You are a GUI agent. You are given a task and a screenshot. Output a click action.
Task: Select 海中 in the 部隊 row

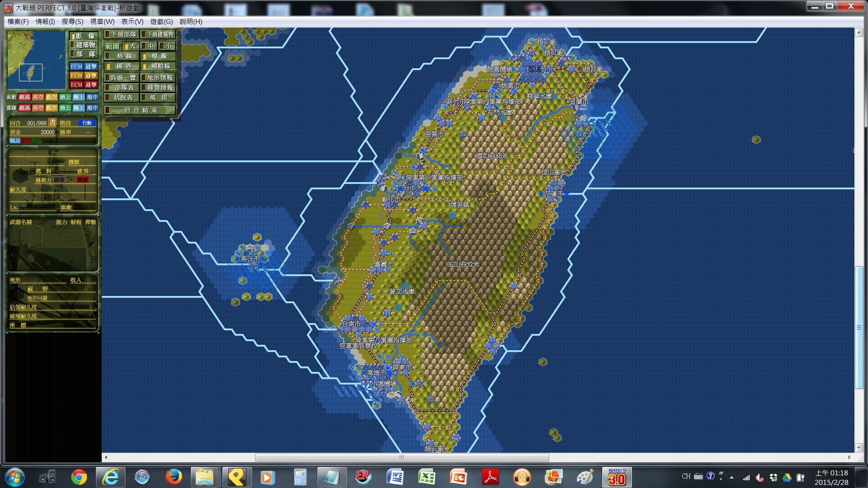[92, 108]
